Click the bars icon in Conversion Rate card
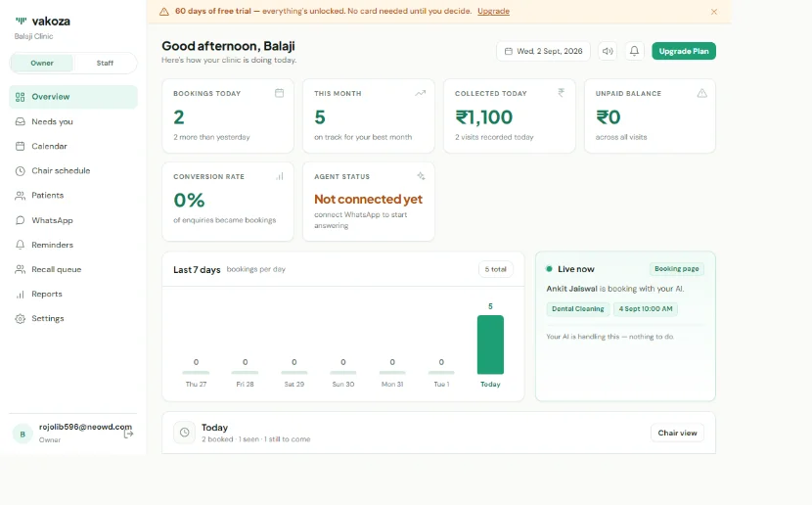The image size is (812, 505). [x=280, y=176]
